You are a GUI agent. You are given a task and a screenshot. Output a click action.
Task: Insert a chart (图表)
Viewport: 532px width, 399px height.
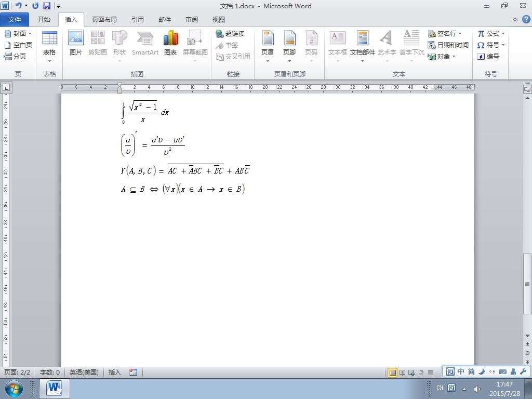(170, 43)
